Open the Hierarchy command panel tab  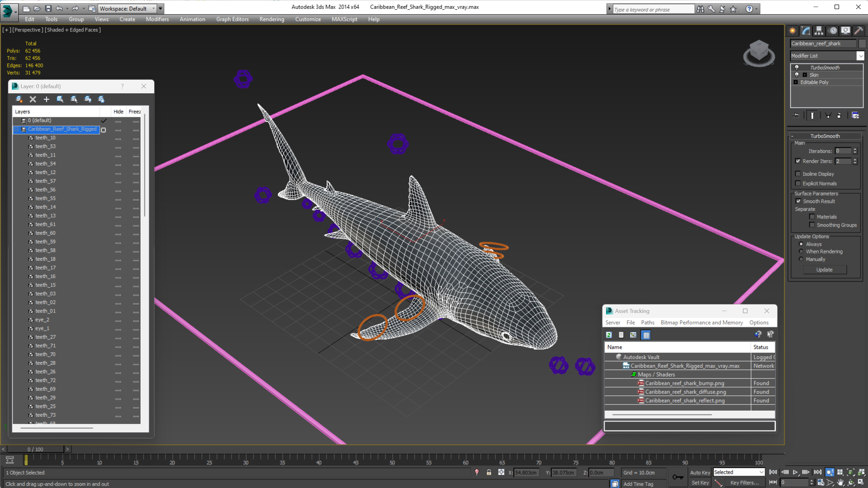tap(819, 31)
